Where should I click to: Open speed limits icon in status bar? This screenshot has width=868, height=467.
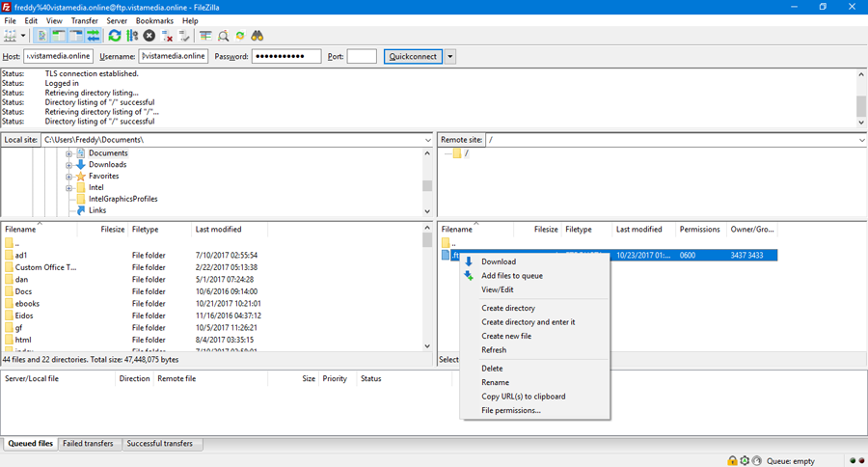coord(757,461)
